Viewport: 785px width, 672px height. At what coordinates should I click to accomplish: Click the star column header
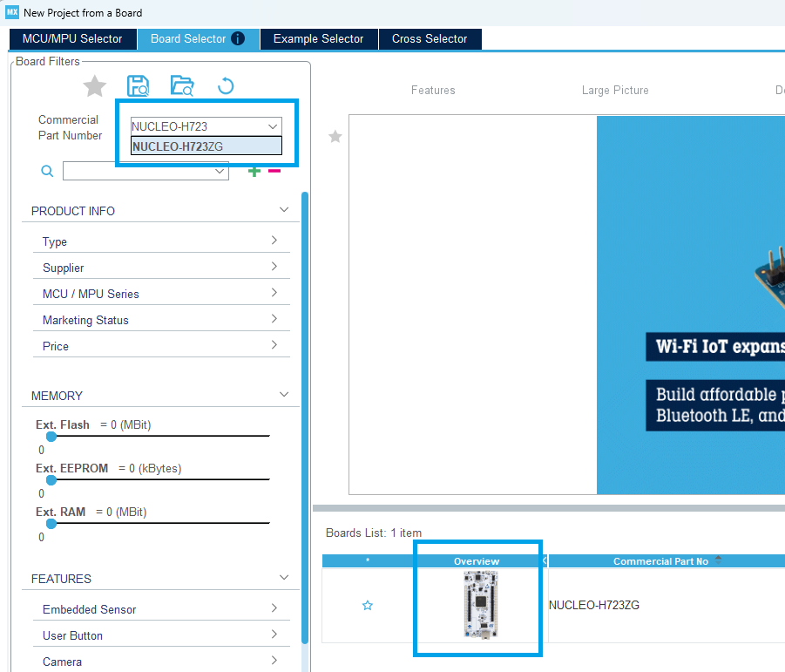click(368, 560)
